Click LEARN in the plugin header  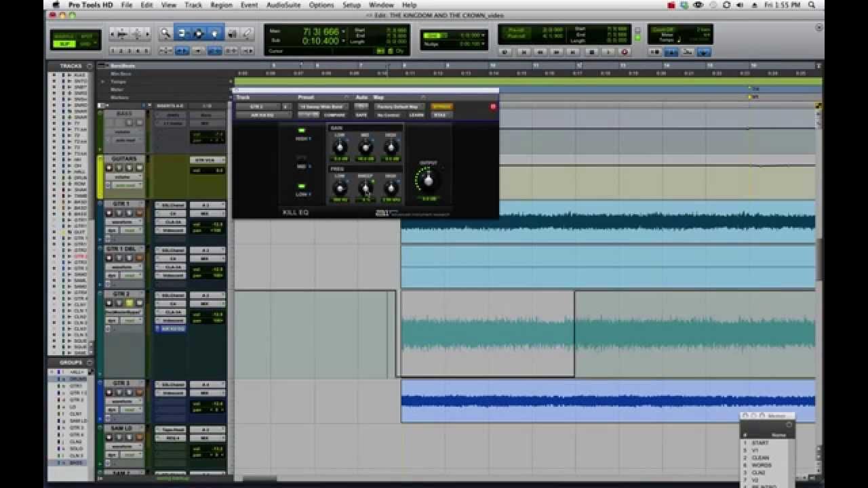tap(416, 115)
